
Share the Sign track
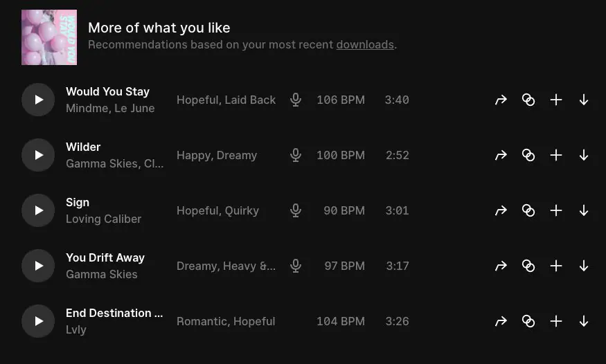tap(501, 210)
